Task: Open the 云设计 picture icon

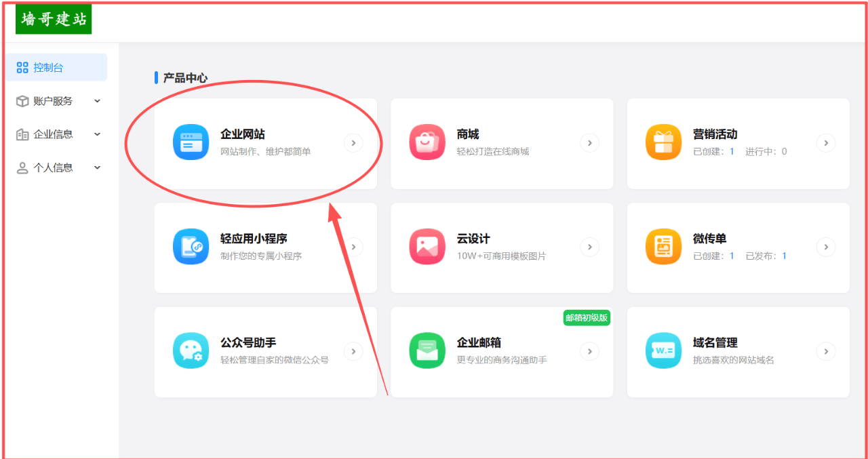Action: click(427, 247)
